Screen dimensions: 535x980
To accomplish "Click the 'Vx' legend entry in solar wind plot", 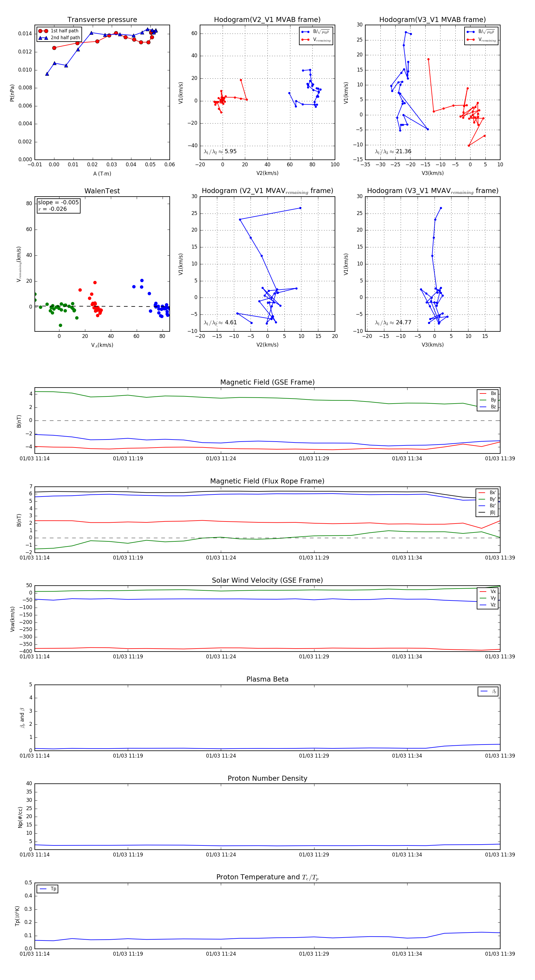I will point(488,592).
